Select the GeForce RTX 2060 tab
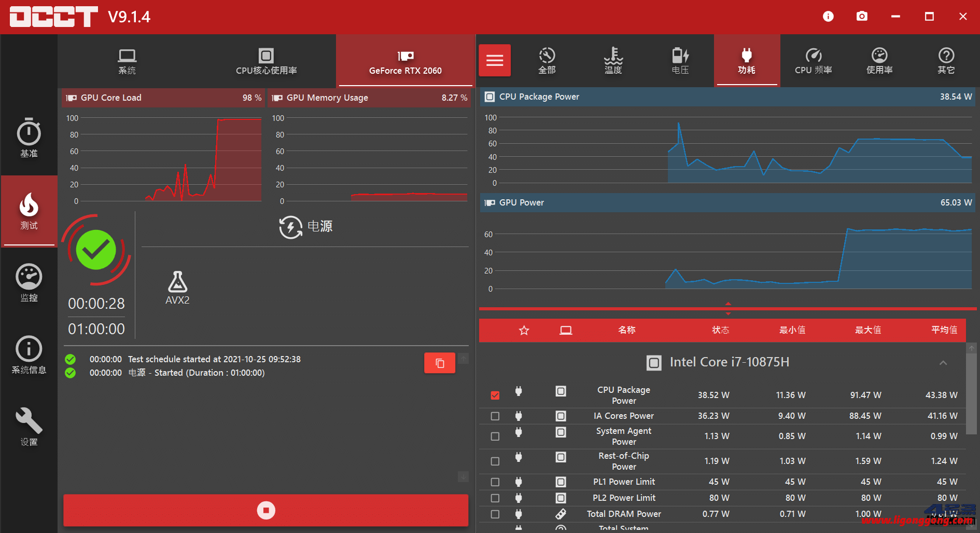 point(405,61)
